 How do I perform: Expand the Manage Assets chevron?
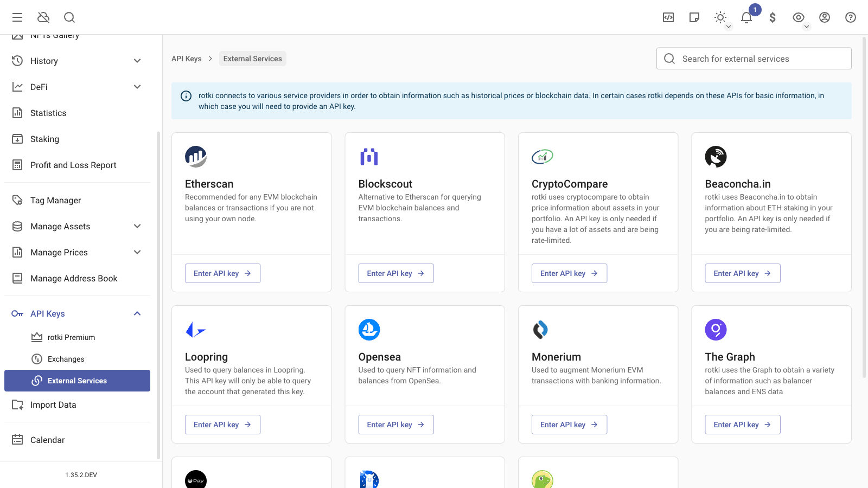click(x=137, y=226)
